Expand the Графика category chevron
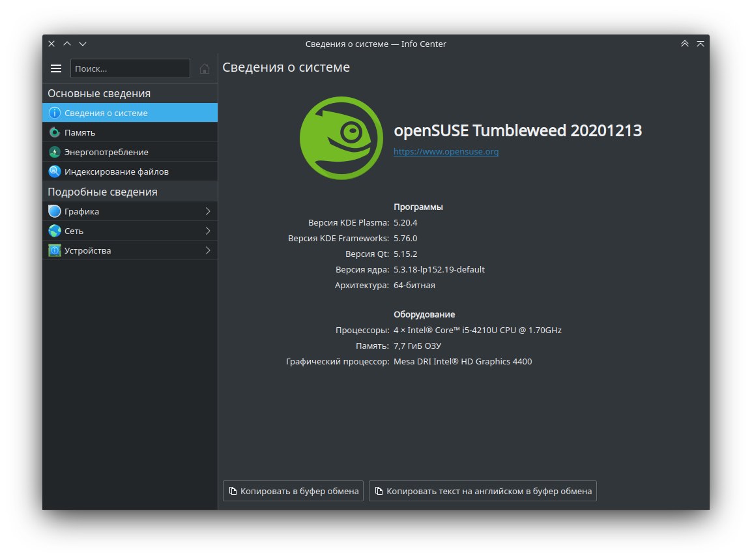This screenshot has width=752, height=560. click(208, 211)
